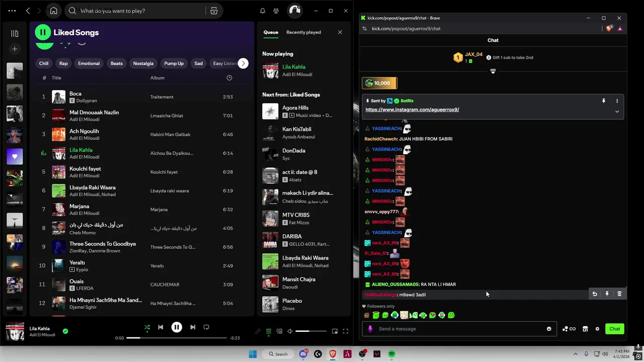Unpin the pinned message in Kick chat
The width and height of the screenshot is (644, 362).
(x=604, y=101)
